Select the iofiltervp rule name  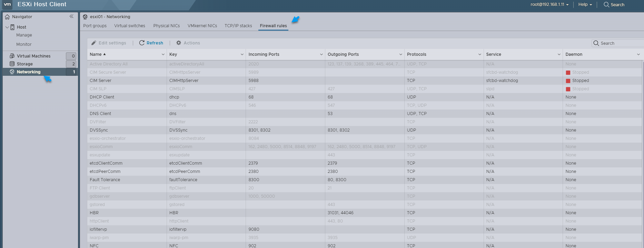pos(98,229)
